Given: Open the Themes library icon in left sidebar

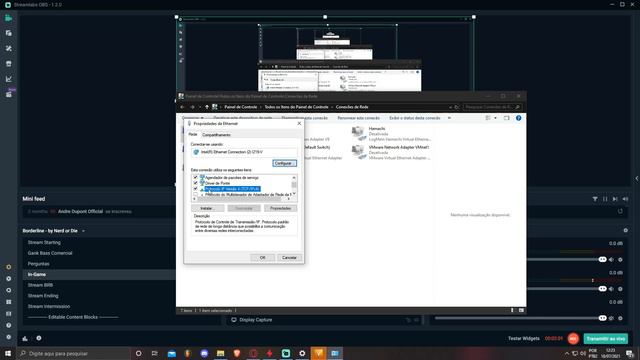Looking at the screenshot, I should [x=9, y=49].
